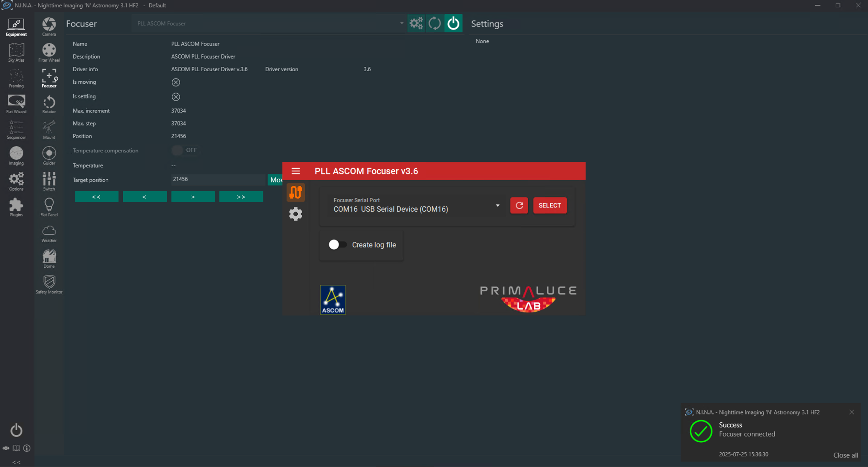Go to the Sequencer tab
The width and height of the screenshot is (868, 467).
pyautogui.click(x=16, y=130)
